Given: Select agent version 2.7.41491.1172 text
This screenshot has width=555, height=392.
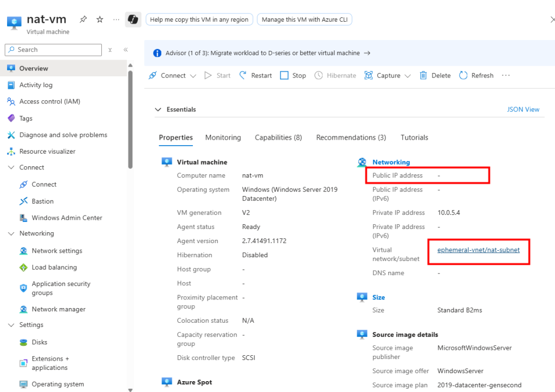Looking at the screenshot, I should 264,241.
